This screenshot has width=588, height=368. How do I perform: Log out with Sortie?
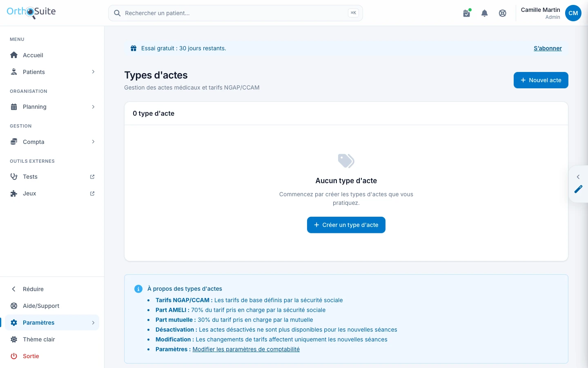[52, 356]
